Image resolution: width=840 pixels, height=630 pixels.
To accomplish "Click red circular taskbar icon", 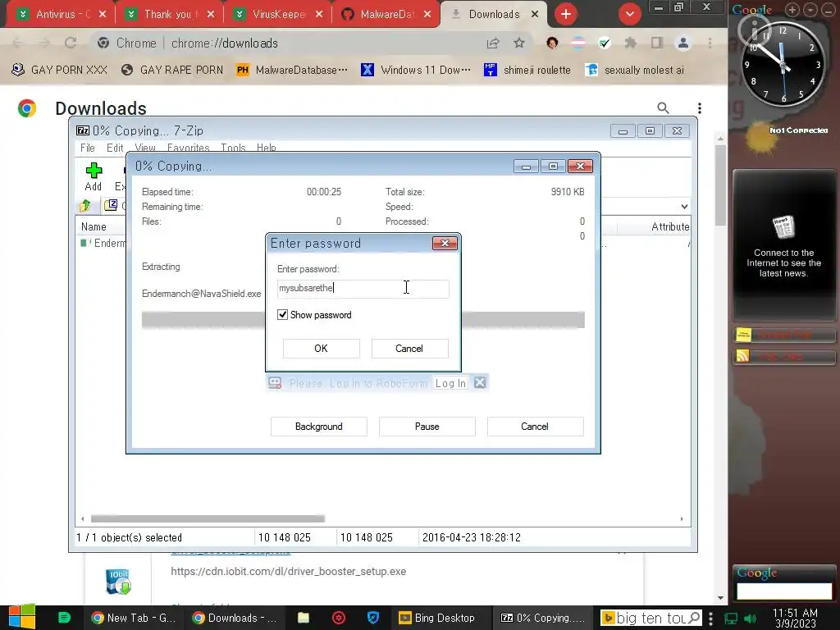I will pyautogui.click(x=339, y=618).
